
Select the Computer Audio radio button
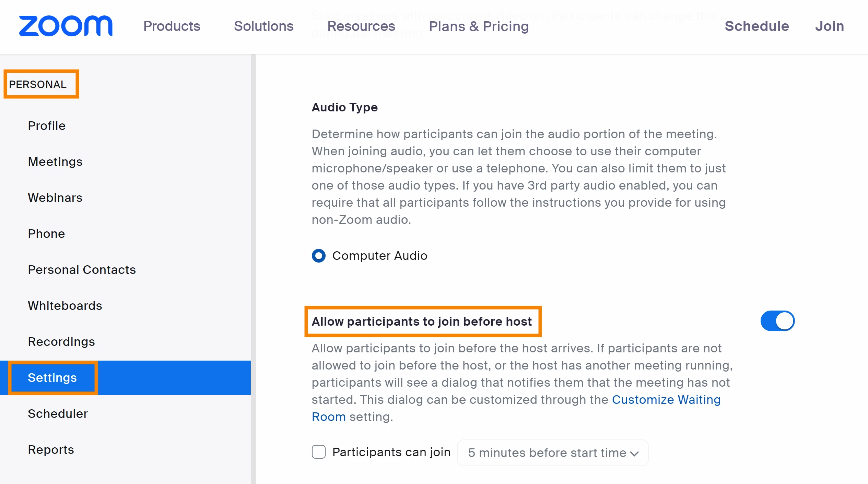tap(318, 256)
